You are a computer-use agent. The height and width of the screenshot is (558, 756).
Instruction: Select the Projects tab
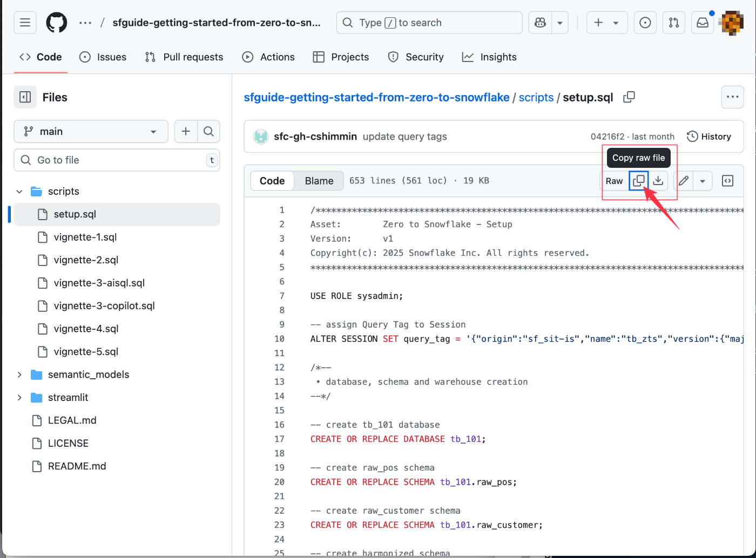[341, 57]
